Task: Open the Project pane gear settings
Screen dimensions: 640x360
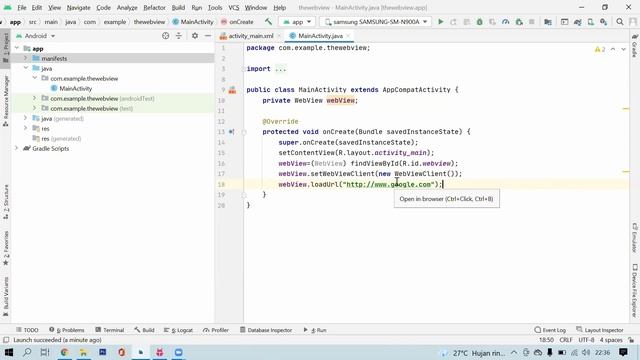Action: [195, 36]
